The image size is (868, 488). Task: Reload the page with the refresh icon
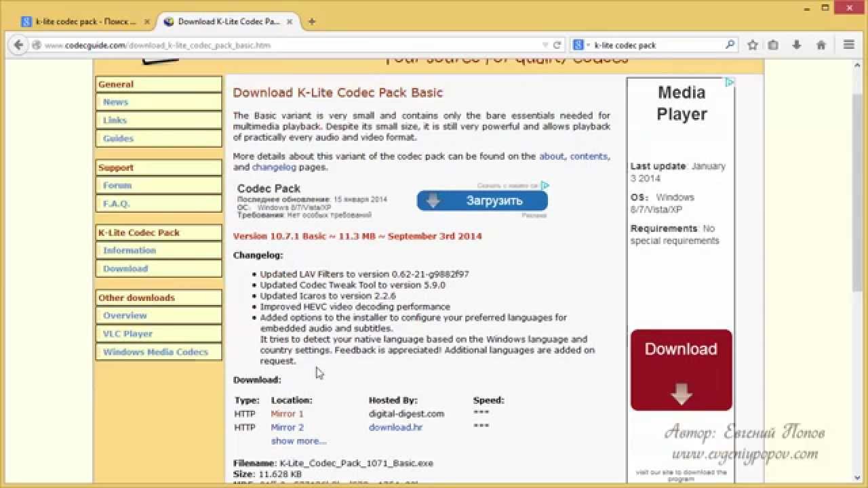(557, 45)
